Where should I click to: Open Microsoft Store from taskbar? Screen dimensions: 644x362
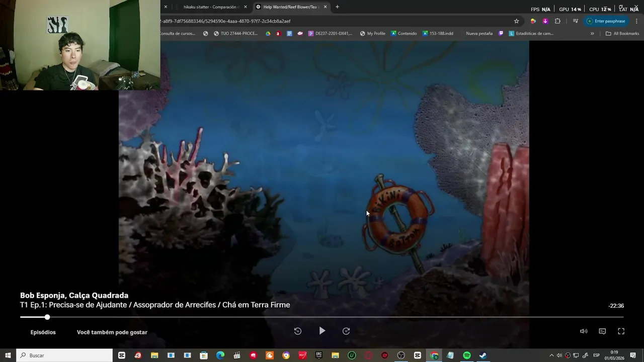click(204, 355)
